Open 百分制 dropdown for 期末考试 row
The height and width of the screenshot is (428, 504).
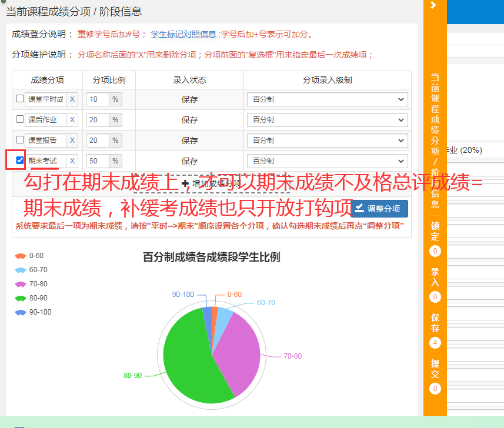click(x=327, y=161)
